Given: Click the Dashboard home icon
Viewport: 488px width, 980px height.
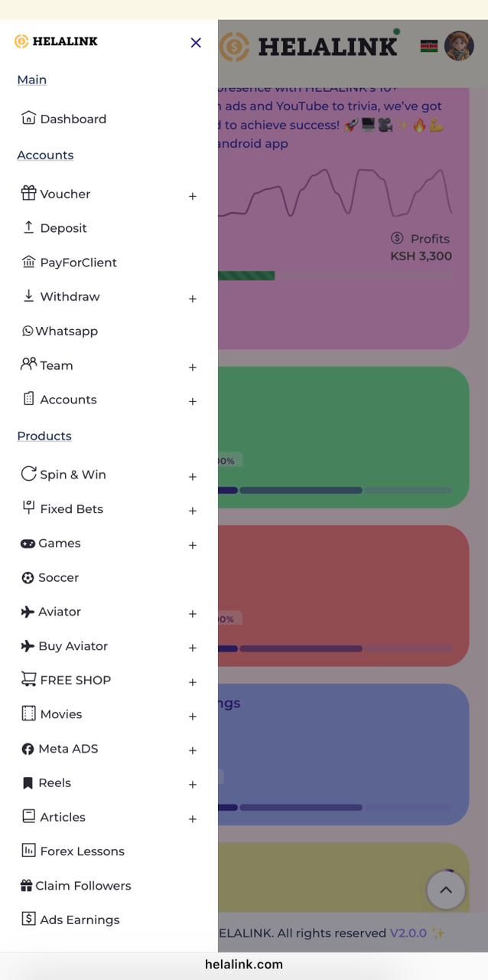Looking at the screenshot, I should [28, 118].
